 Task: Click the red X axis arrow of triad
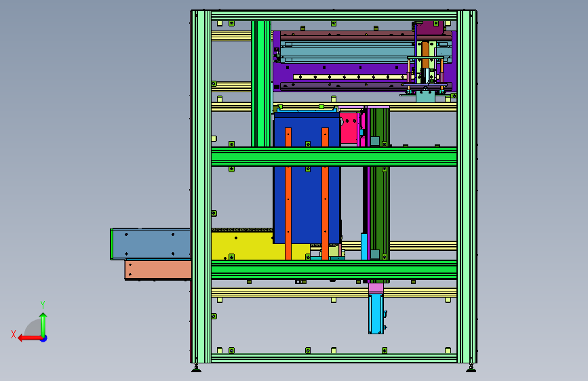(29, 338)
